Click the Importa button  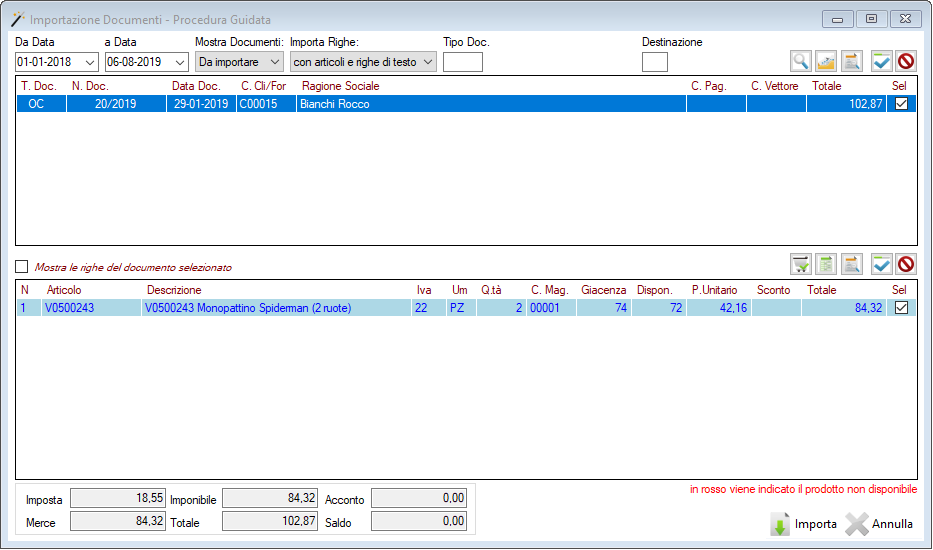(803, 524)
